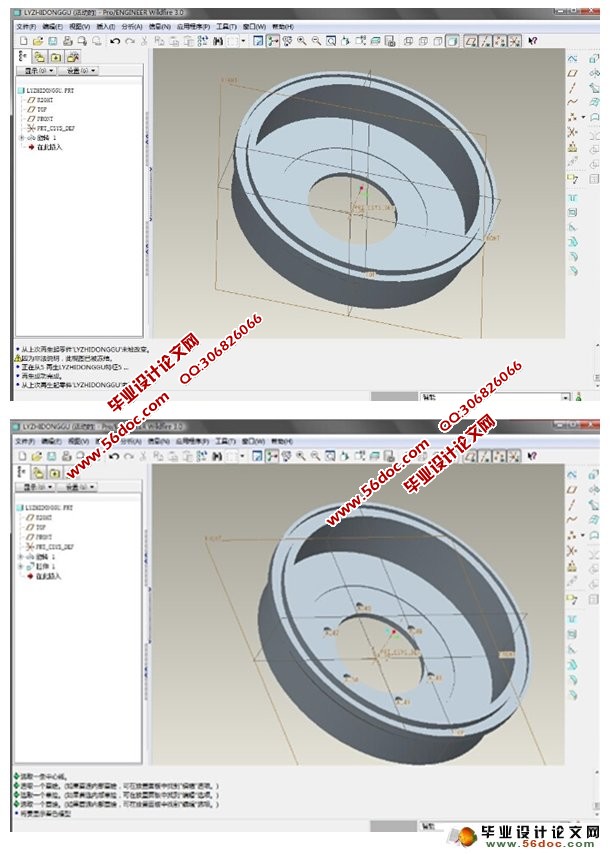The width and height of the screenshot is (610, 854).
Task: Select the Zoom In magnifier in top window
Action: point(302,41)
